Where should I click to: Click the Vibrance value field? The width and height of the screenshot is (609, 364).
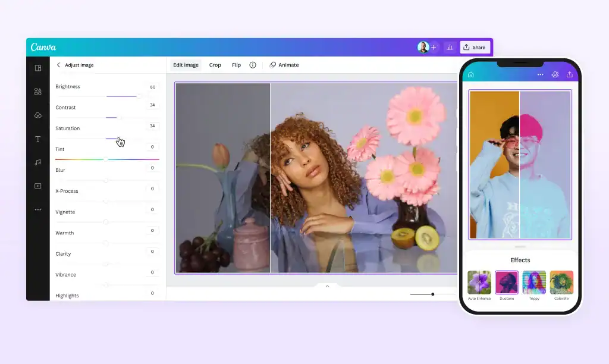(x=152, y=272)
